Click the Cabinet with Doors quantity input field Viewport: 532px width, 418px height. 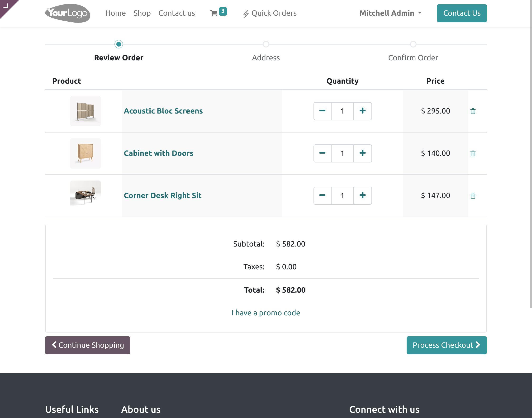pos(342,153)
